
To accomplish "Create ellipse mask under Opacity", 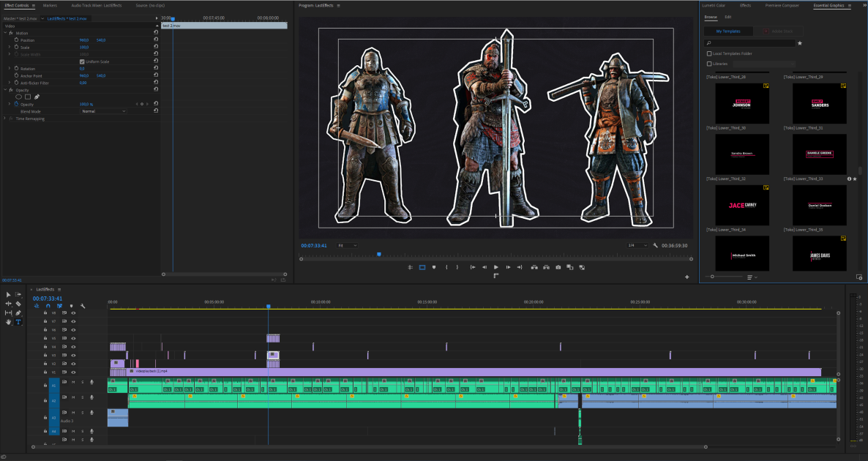I will click(x=18, y=97).
